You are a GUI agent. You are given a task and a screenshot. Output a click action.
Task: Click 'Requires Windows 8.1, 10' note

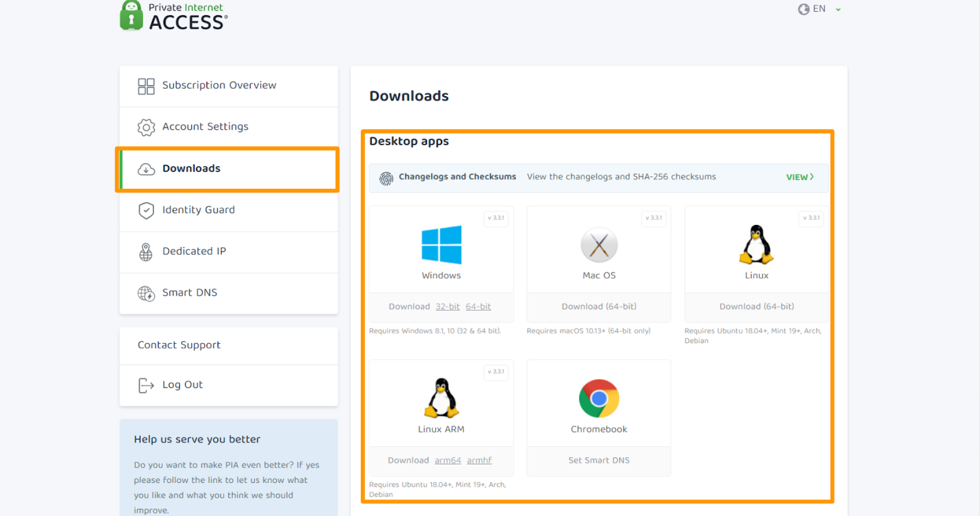point(435,331)
